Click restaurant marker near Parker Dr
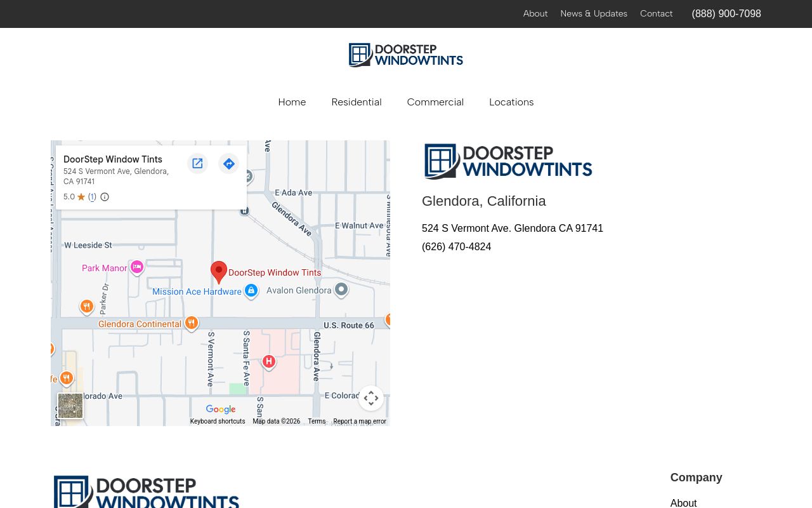The height and width of the screenshot is (508, 812). point(87,307)
